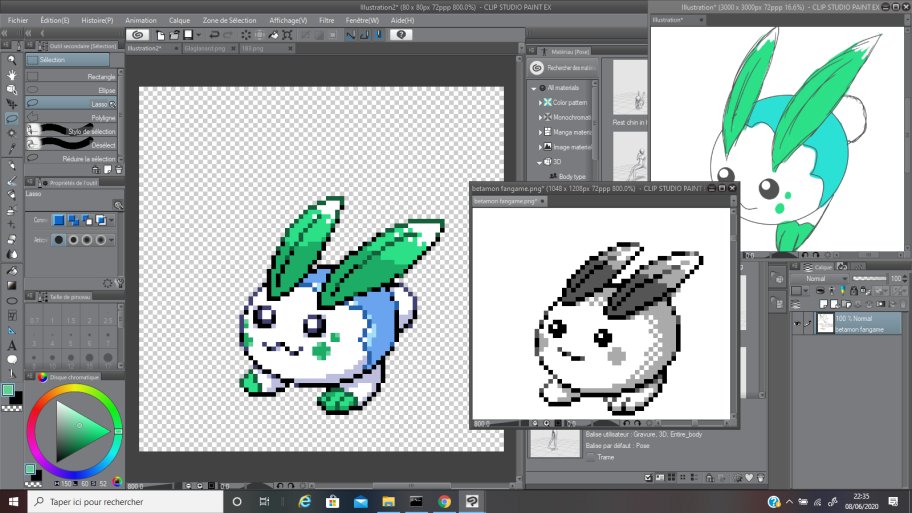
Task: Open the Normal blending mode dropdown
Action: pos(820,279)
